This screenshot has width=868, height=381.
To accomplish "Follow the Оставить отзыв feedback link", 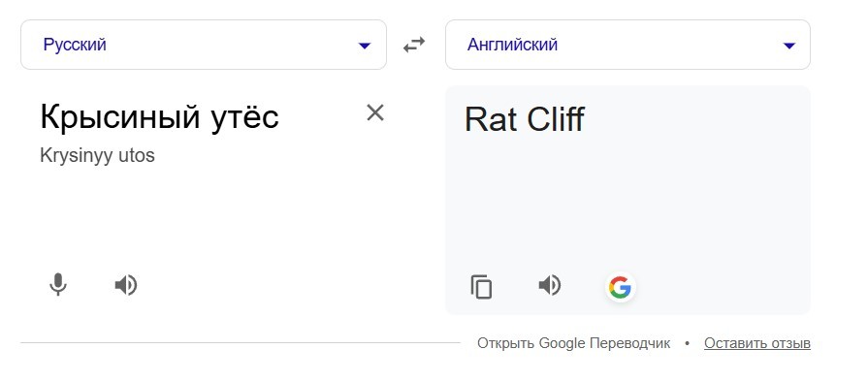I will click(757, 343).
